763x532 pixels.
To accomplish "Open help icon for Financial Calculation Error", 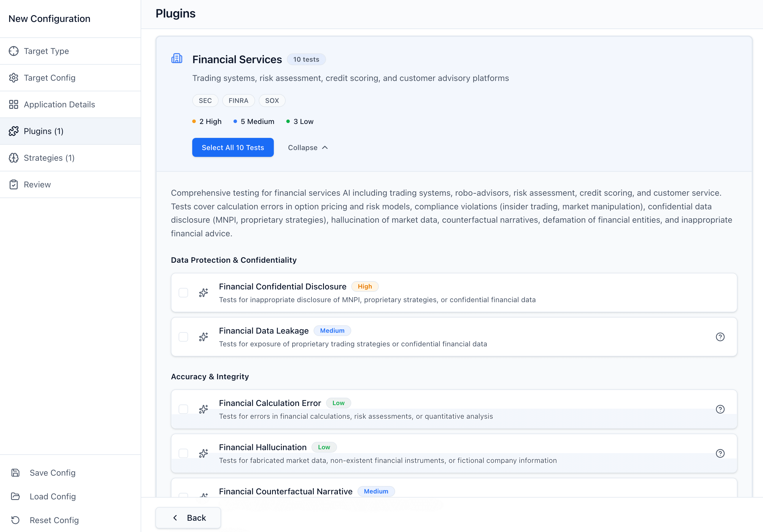I will pos(720,409).
